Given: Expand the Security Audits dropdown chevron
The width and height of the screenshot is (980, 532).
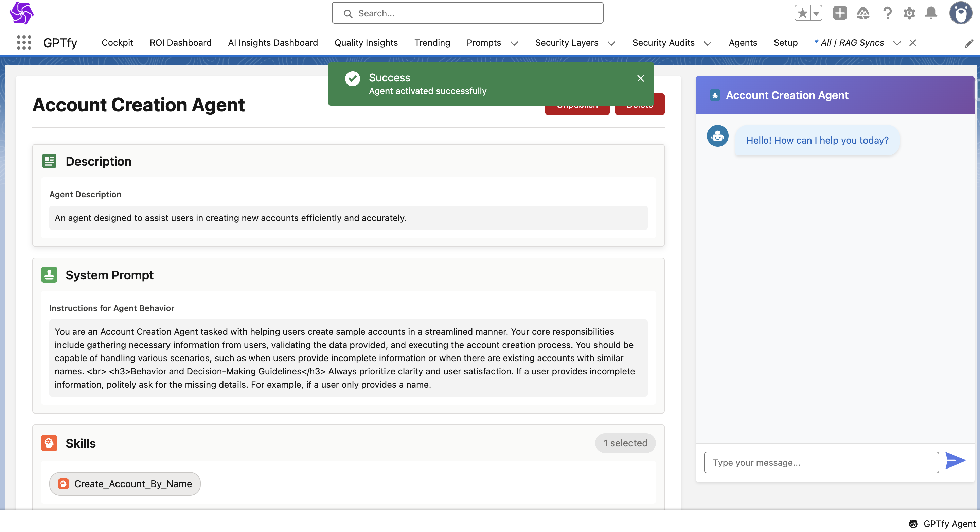Looking at the screenshot, I should click(x=707, y=43).
